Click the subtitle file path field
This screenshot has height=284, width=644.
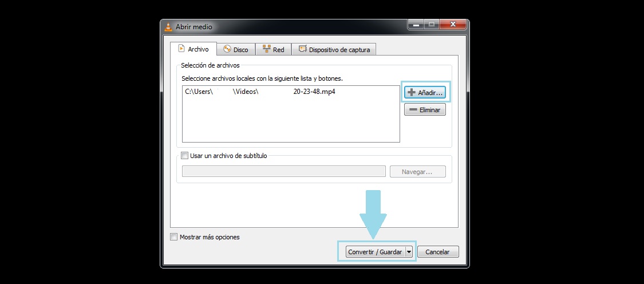tap(284, 171)
